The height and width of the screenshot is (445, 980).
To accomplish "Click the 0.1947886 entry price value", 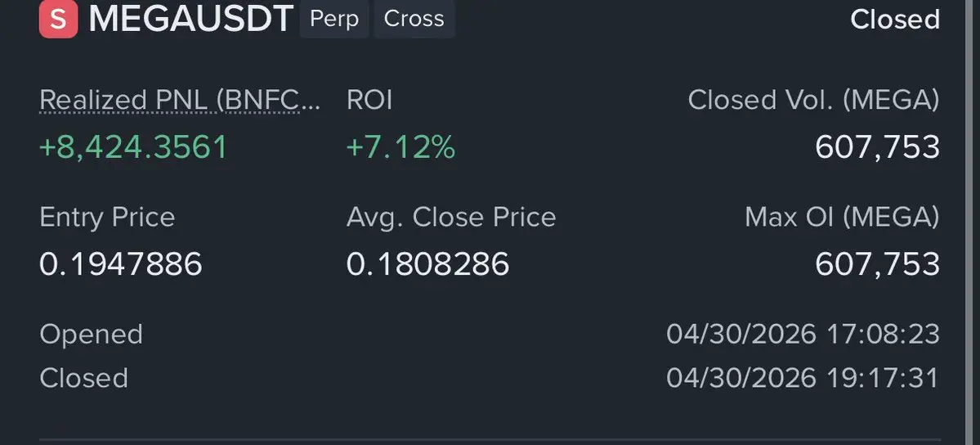I will point(121,264).
